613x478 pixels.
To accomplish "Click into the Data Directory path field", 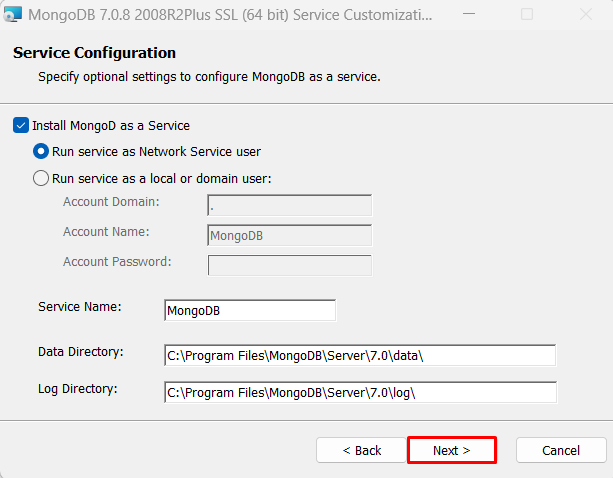I will (359, 356).
